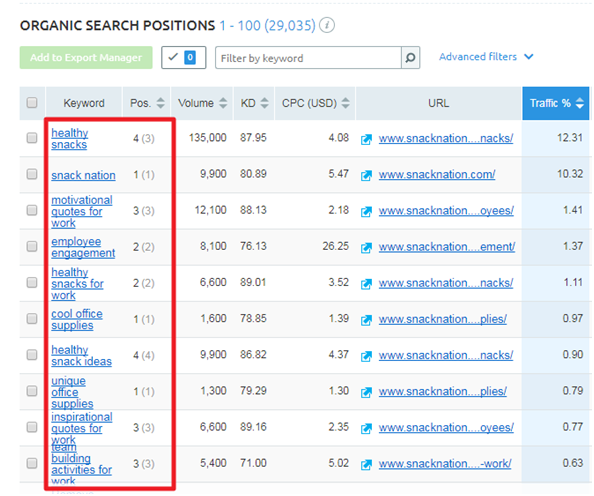Open external link icon for healthy snacks row
This screenshot has width=594, height=496.
[x=366, y=139]
